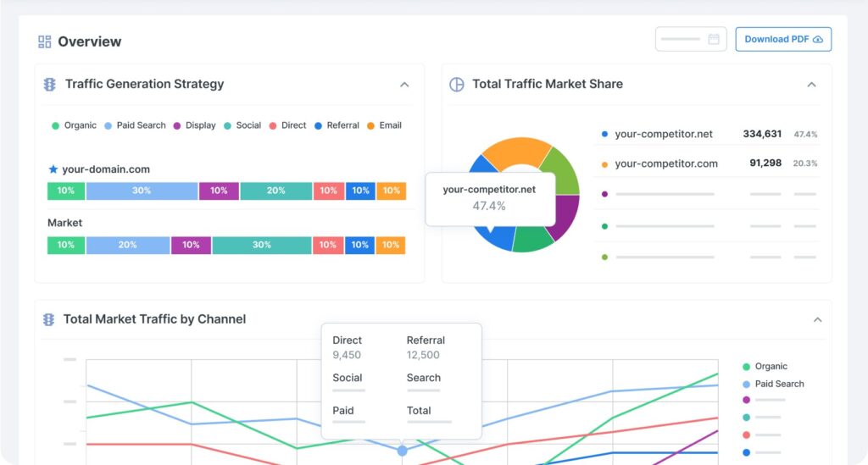Screen dimensions: 868x465
Task: Collapse the Total Traffic Market Share panel
Action: 811,85
